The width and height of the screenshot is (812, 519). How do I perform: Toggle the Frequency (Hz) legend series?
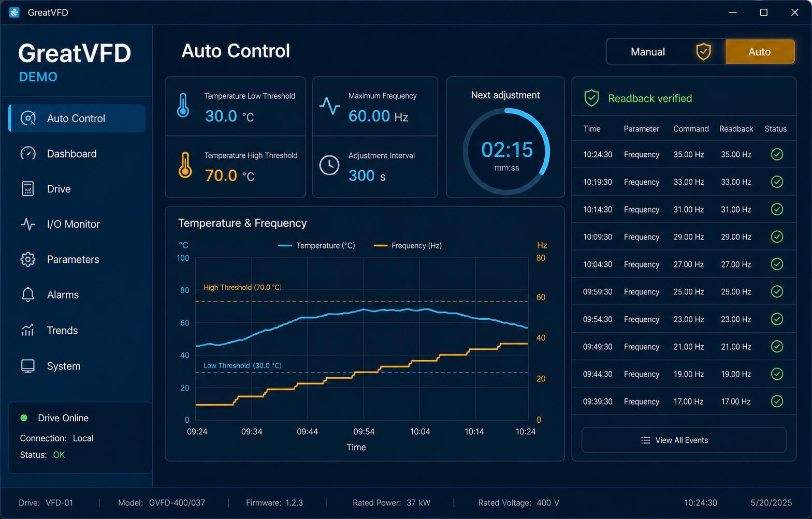tap(408, 245)
